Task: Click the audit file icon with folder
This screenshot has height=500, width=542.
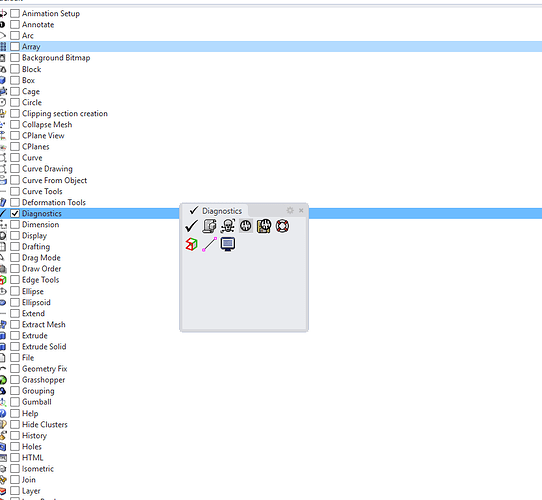Action: [x=264, y=226]
